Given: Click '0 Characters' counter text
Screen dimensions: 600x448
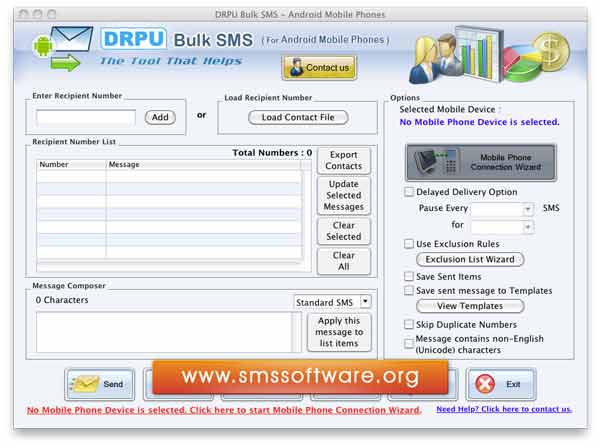Looking at the screenshot, I should (62, 300).
